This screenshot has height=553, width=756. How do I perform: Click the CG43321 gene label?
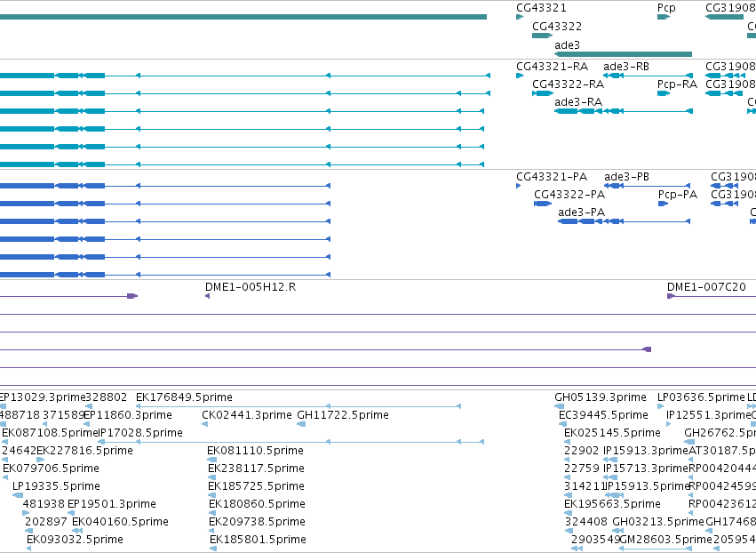click(x=541, y=8)
